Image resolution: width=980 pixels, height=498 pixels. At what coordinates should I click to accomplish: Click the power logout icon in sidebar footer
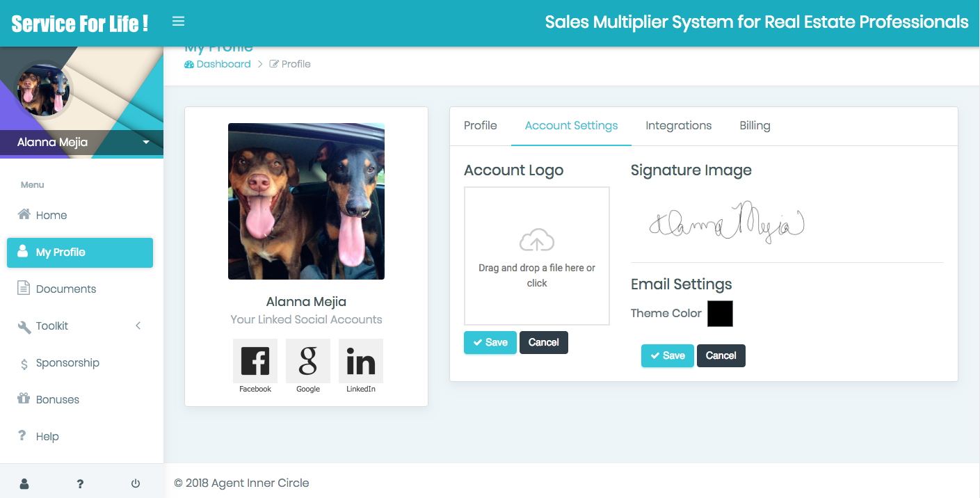click(x=136, y=483)
